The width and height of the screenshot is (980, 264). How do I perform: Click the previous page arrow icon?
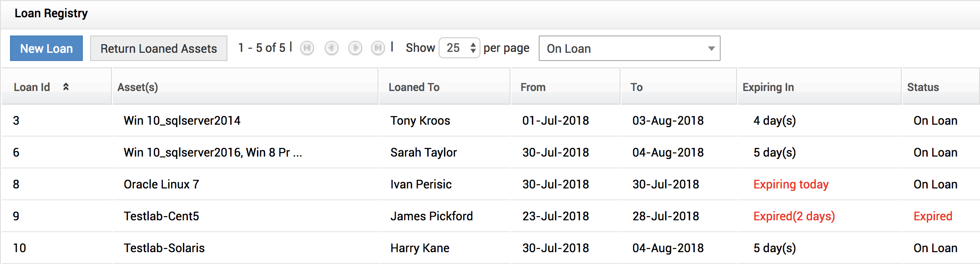(331, 48)
